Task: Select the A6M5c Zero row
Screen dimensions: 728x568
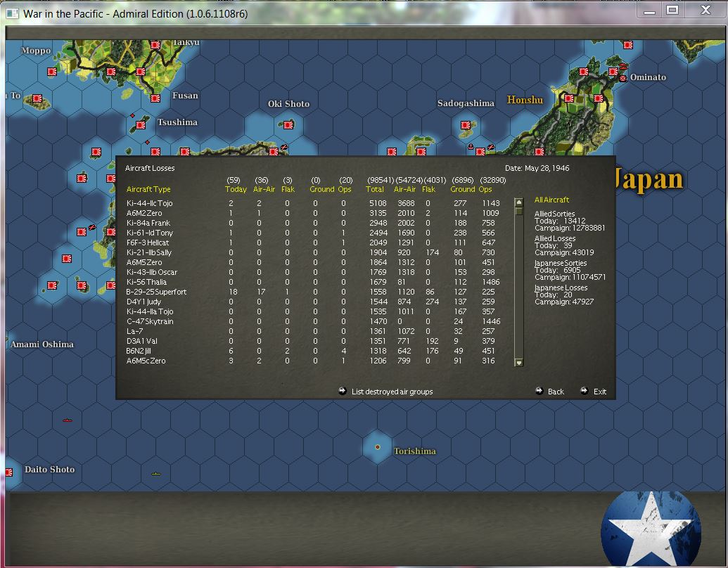Action: [x=314, y=361]
